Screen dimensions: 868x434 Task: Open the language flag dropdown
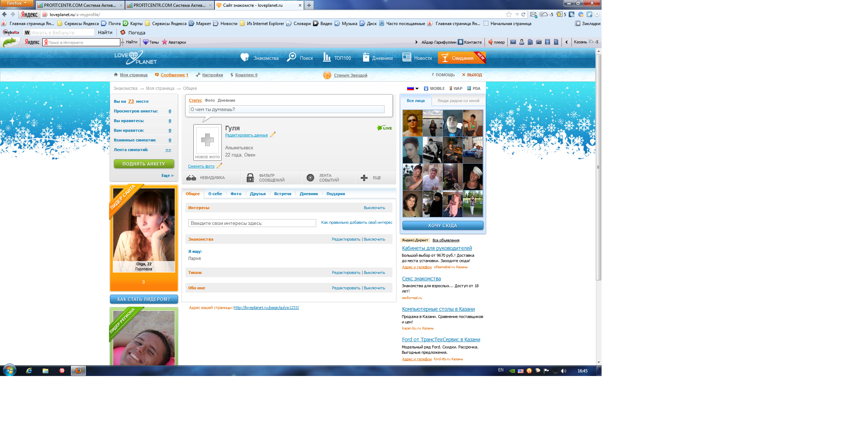point(413,88)
